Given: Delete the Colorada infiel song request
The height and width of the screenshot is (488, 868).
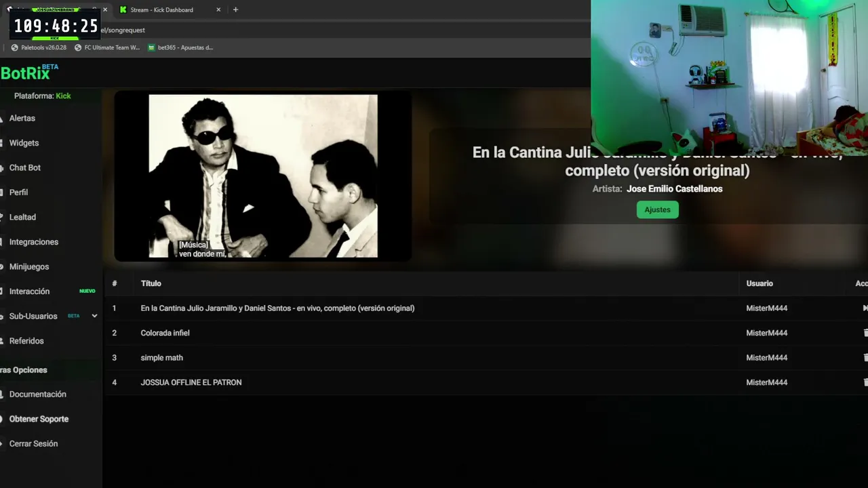Looking at the screenshot, I should [865, 333].
